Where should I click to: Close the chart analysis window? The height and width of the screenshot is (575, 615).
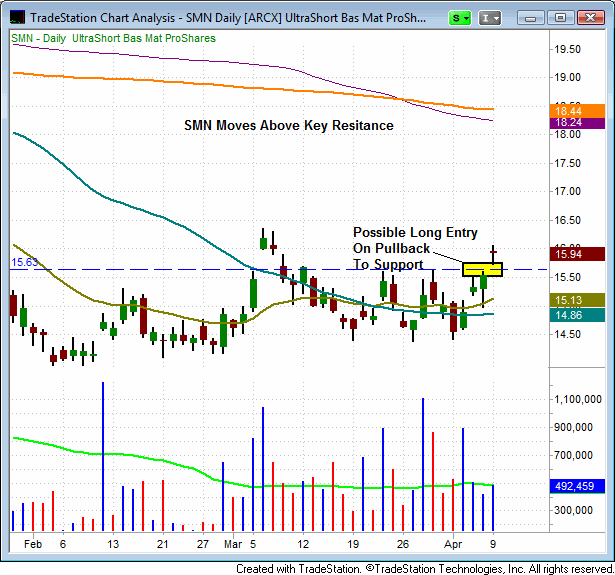pos(590,18)
